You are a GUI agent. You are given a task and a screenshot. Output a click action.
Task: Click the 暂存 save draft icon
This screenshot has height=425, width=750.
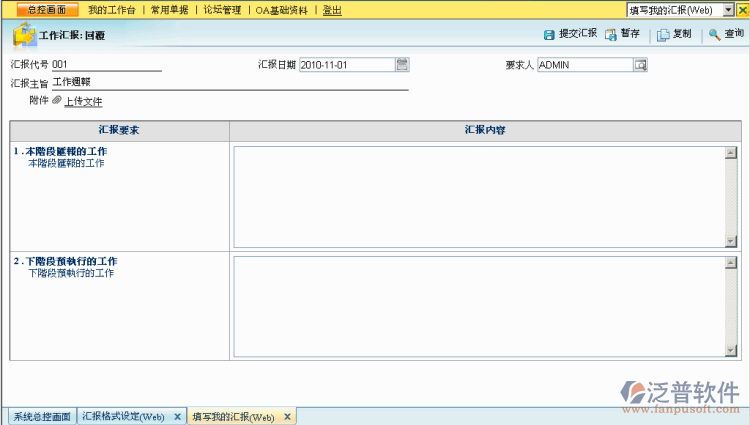(x=610, y=34)
